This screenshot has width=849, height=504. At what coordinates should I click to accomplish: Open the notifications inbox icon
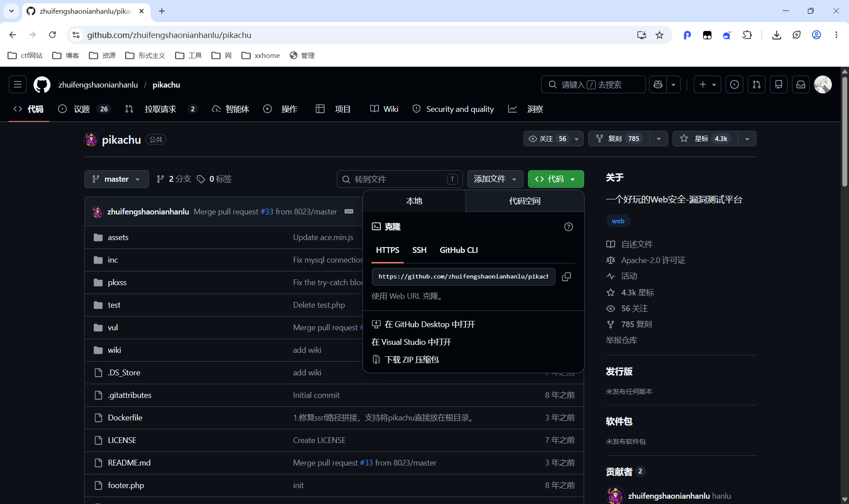(x=801, y=84)
